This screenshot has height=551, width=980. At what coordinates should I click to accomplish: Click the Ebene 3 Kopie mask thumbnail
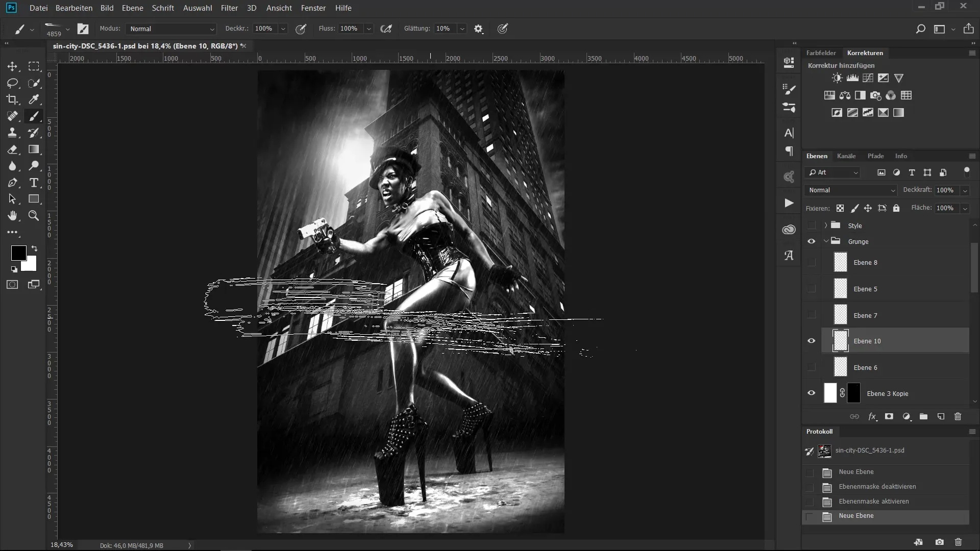[853, 393]
